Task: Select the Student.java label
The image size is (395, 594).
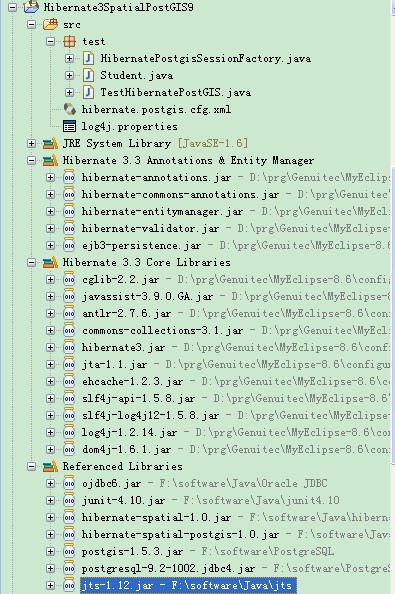Action: pos(137,75)
